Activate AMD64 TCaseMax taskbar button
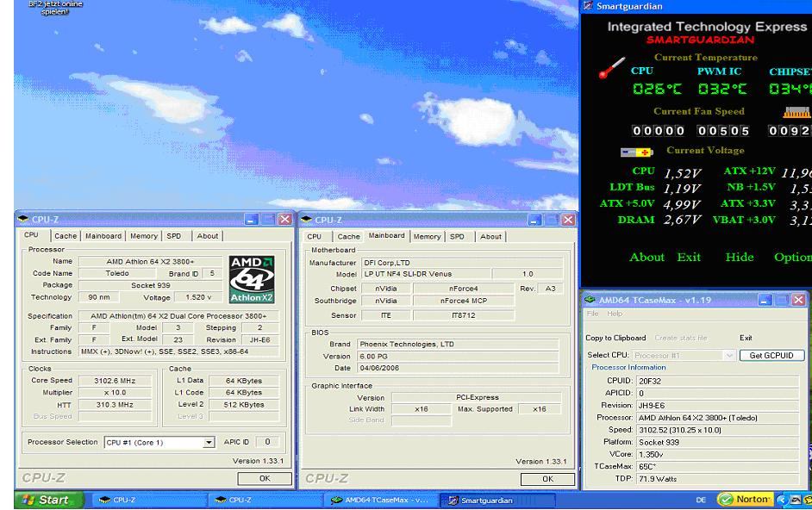 point(381,501)
